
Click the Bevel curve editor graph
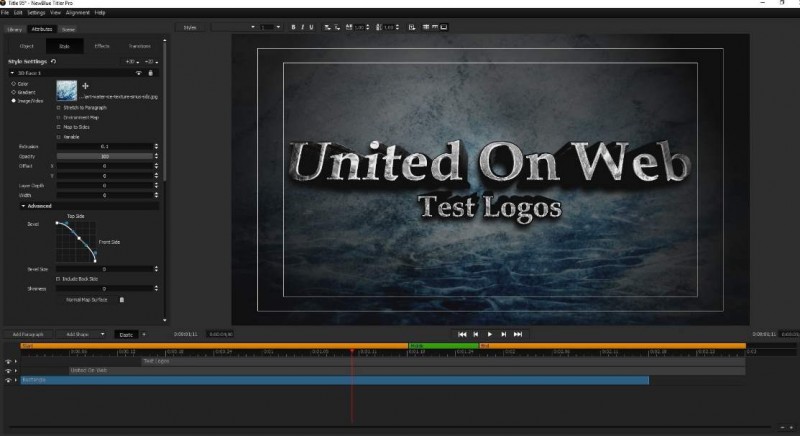76,242
